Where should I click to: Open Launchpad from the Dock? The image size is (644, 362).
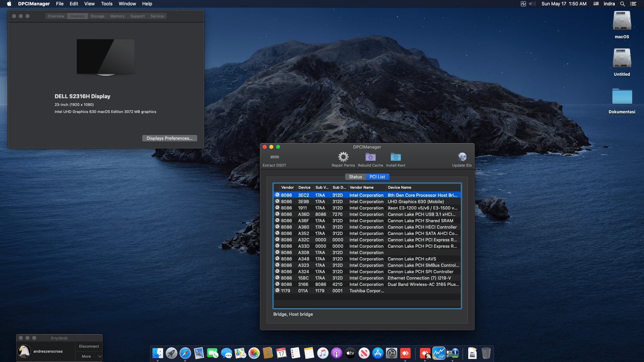point(171,353)
